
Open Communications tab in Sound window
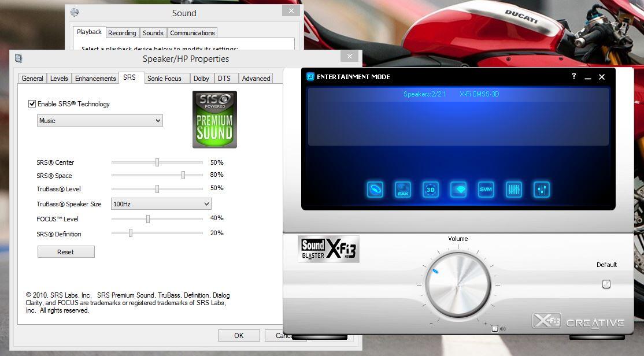coord(192,33)
